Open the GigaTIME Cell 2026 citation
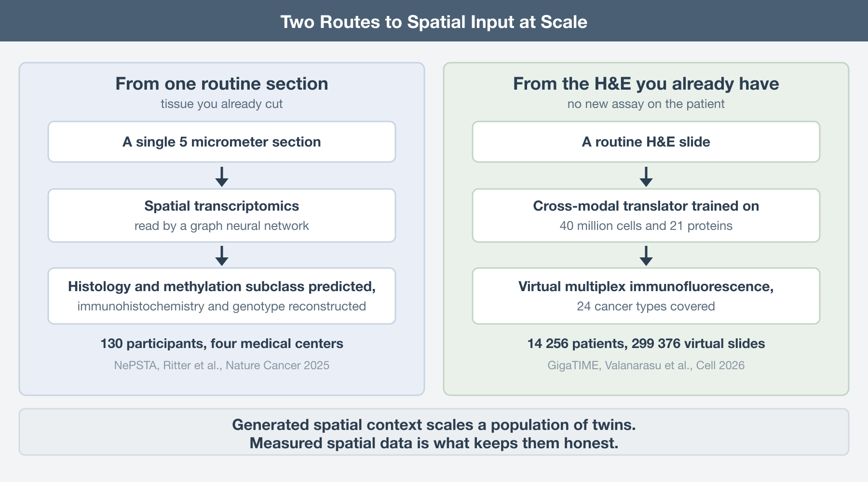 click(646, 365)
